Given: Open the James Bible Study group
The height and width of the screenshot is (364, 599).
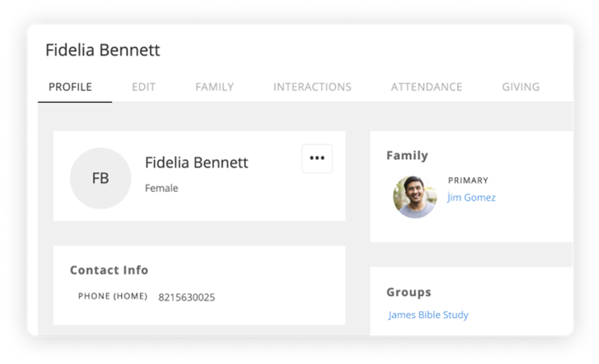Looking at the screenshot, I should click(429, 314).
